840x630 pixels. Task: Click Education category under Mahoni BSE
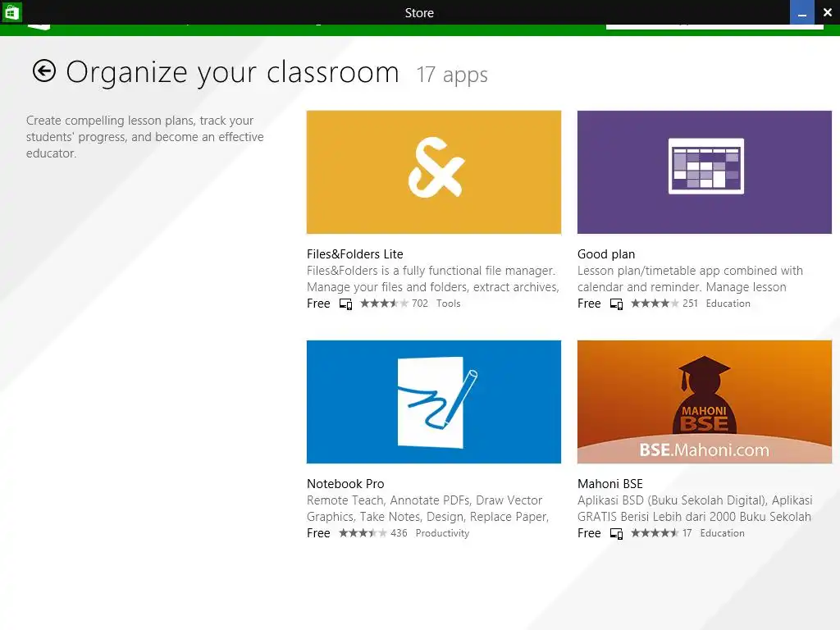click(x=722, y=533)
